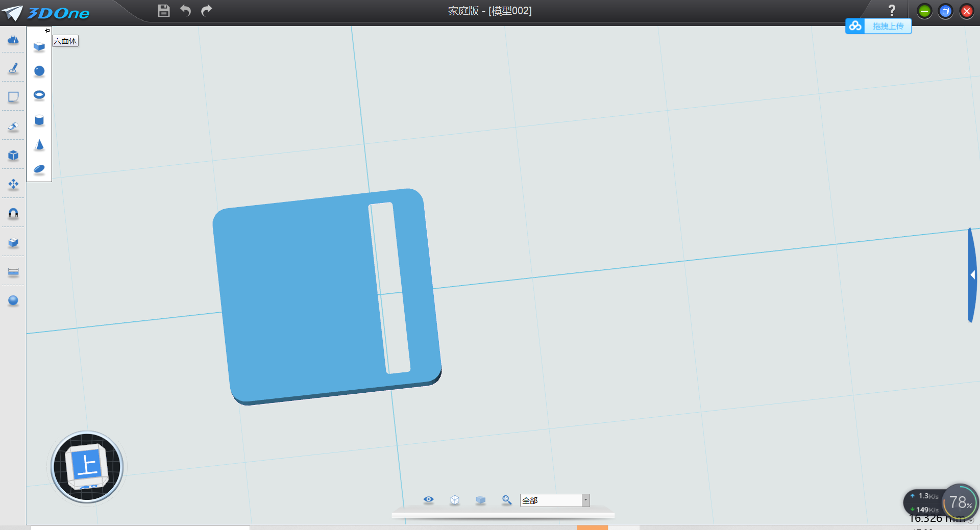Open the material render sphere tool
This screenshot has height=530, width=980.
coord(13,300)
